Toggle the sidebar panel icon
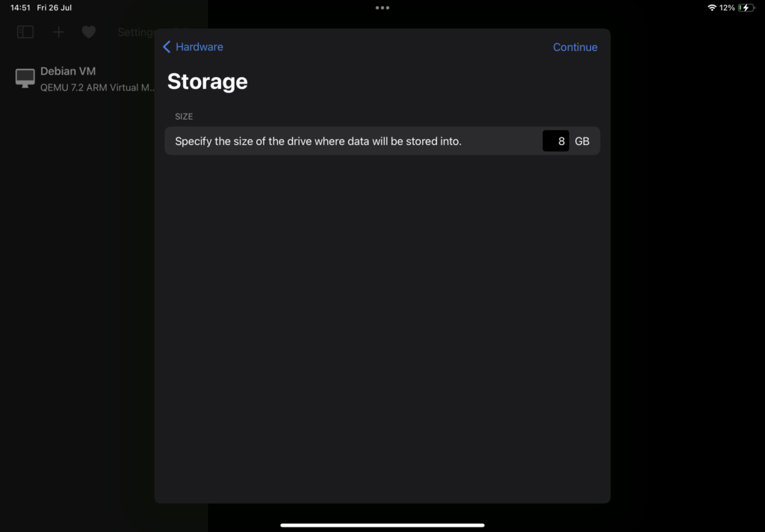 click(25, 32)
